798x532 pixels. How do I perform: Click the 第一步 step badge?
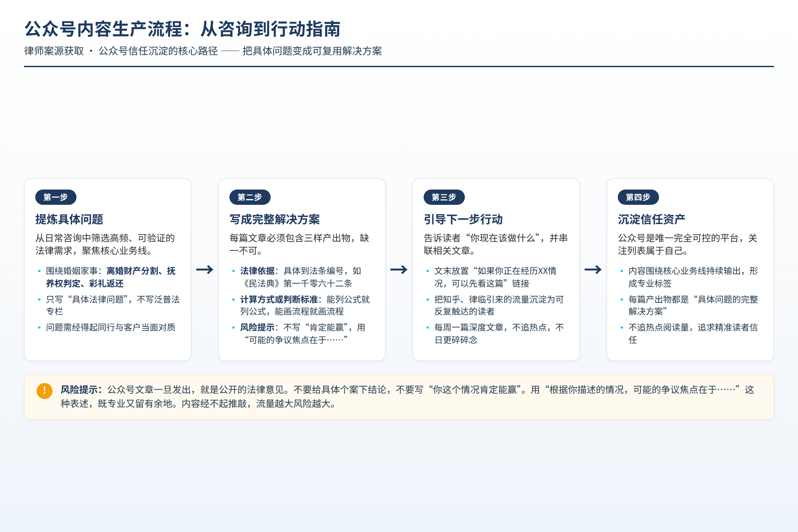pos(56,197)
